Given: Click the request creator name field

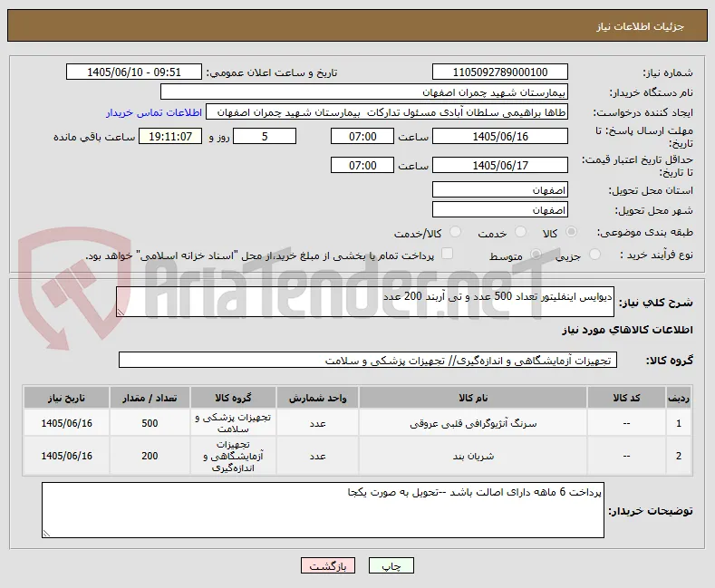Looking at the screenshot, I should pyautogui.click(x=387, y=112).
